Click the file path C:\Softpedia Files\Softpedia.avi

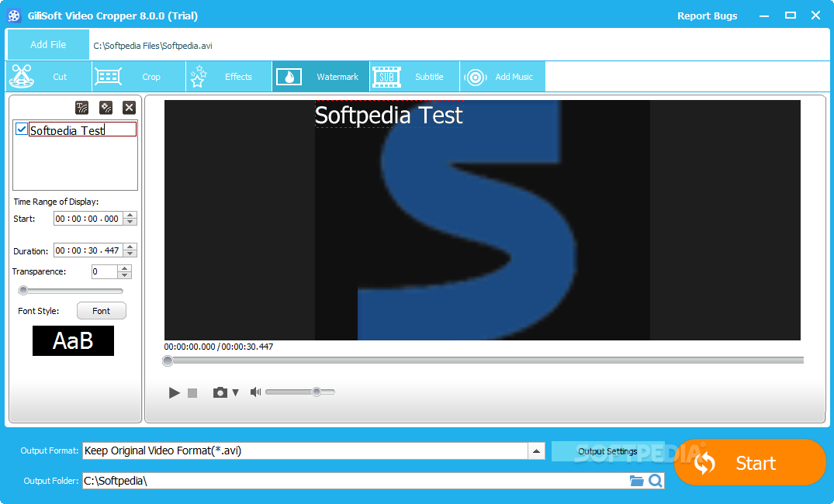tap(153, 46)
